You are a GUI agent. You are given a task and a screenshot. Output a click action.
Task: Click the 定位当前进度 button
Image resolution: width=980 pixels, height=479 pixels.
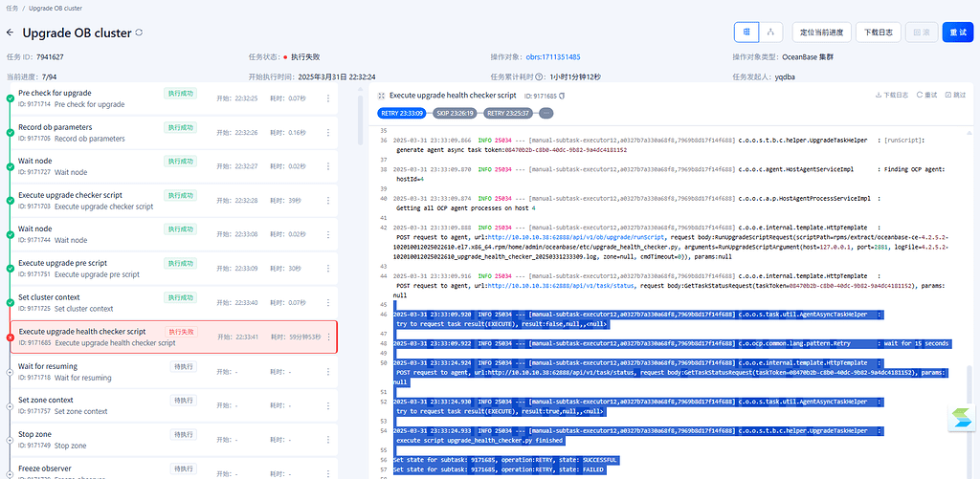821,32
